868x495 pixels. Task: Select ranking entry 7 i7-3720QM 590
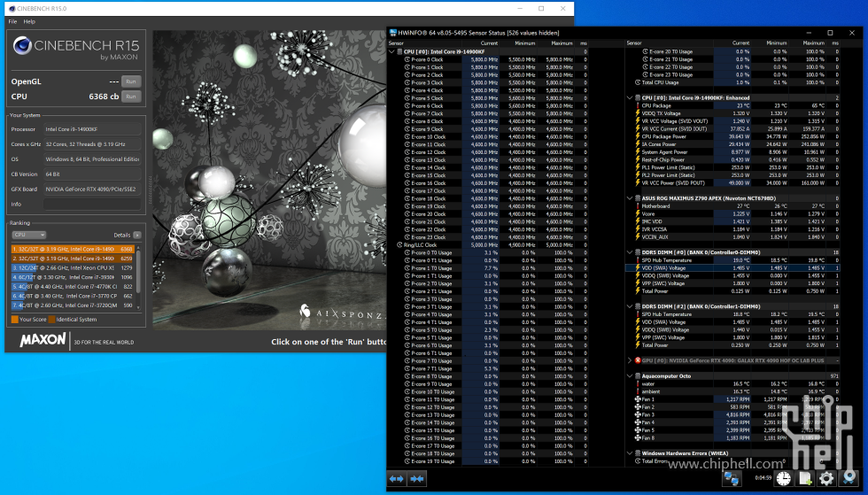pos(73,306)
